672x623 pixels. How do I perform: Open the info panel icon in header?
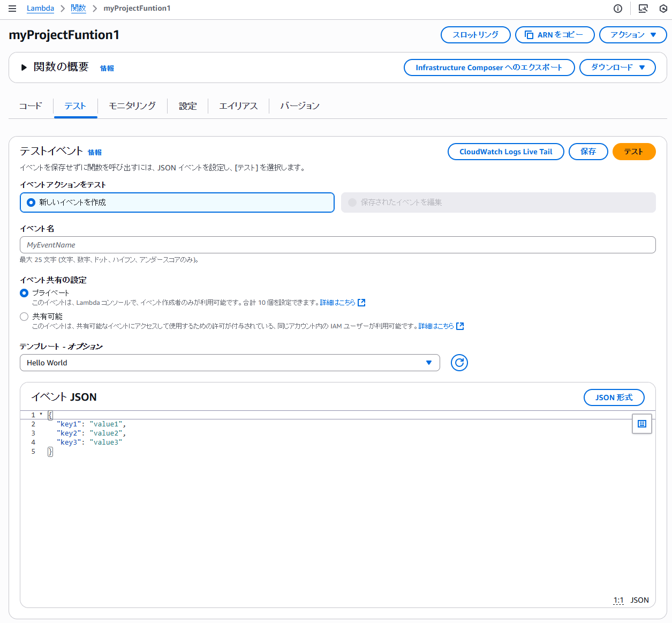[x=618, y=9]
